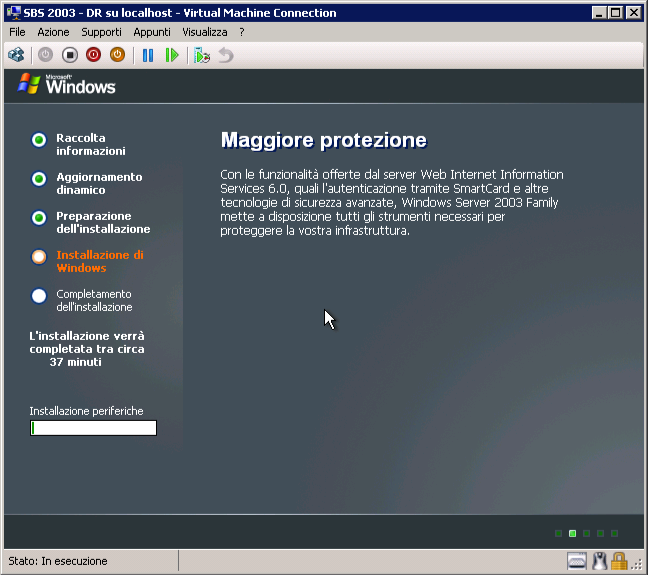
Task: Click the padlock security status icon
Action: 619,561
